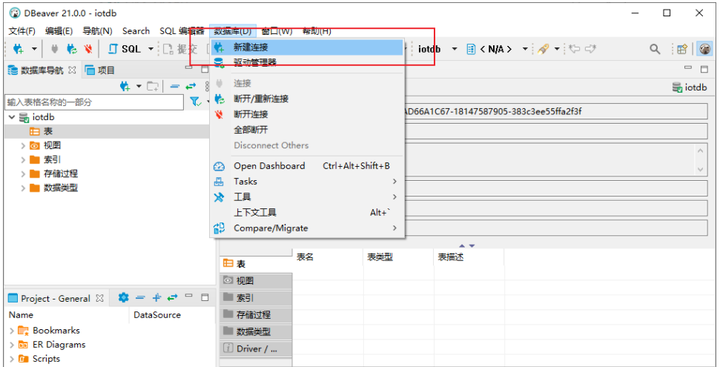720x367 pixels.
Task: Open a new SQL editor via SQL button
Action: (124, 49)
